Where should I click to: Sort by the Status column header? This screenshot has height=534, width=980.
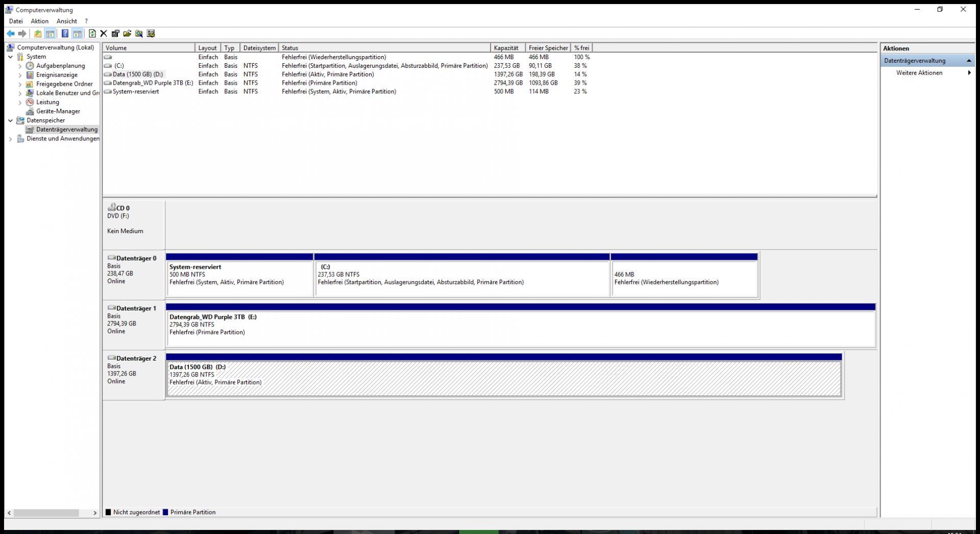385,48
